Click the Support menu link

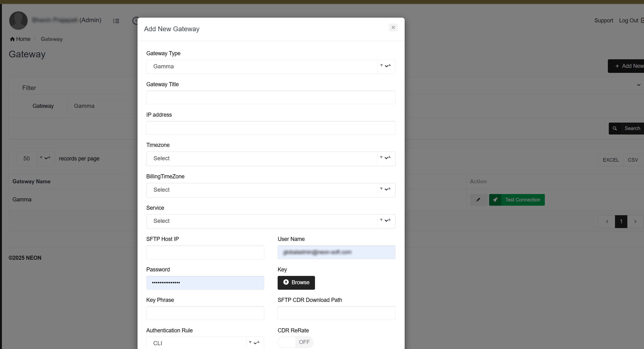(x=604, y=20)
